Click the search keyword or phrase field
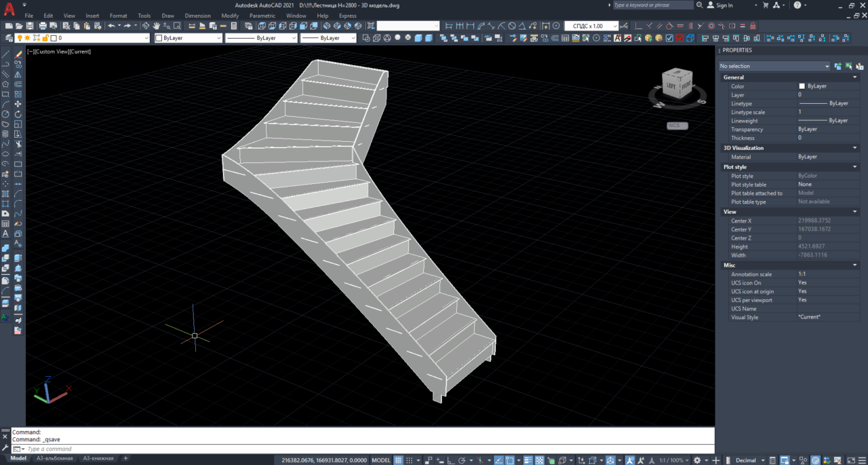 coord(652,5)
